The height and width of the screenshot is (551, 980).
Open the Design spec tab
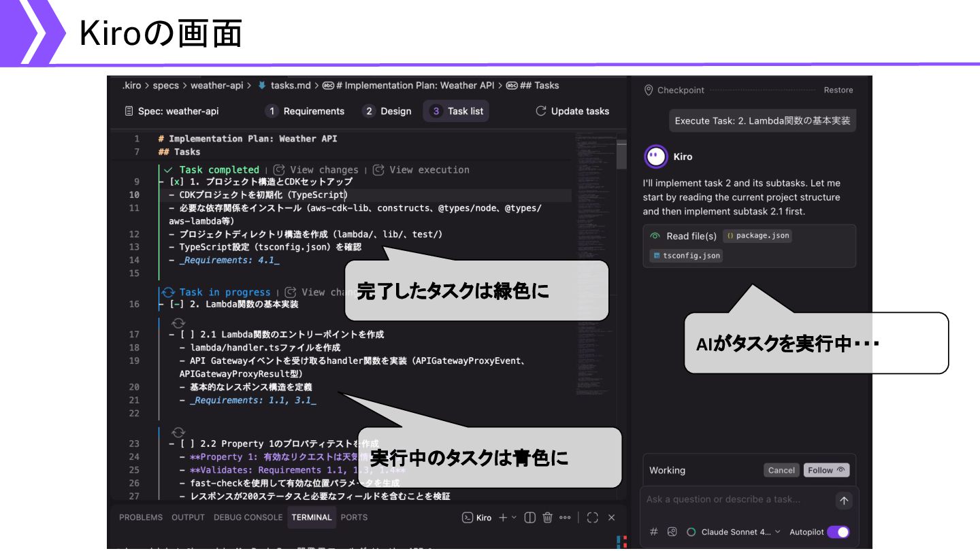[387, 111]
